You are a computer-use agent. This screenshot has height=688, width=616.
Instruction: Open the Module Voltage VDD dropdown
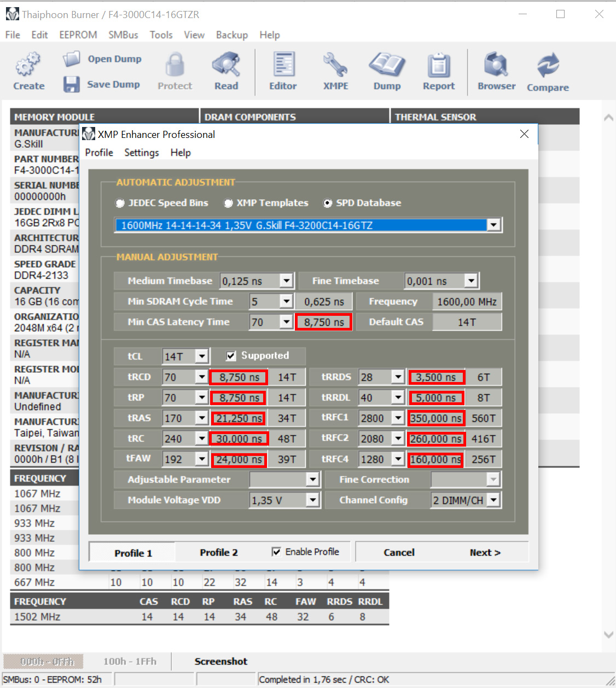312,500
